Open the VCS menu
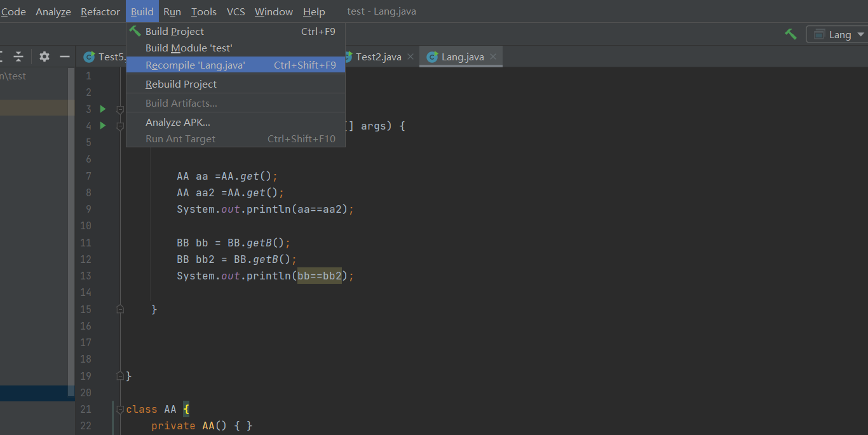The height and width of the screenshot is (435, 868). (x=235, y=11)
